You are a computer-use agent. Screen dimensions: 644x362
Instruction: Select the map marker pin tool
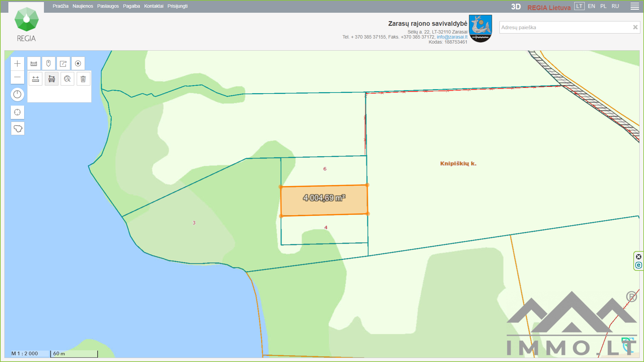point(49,64)
